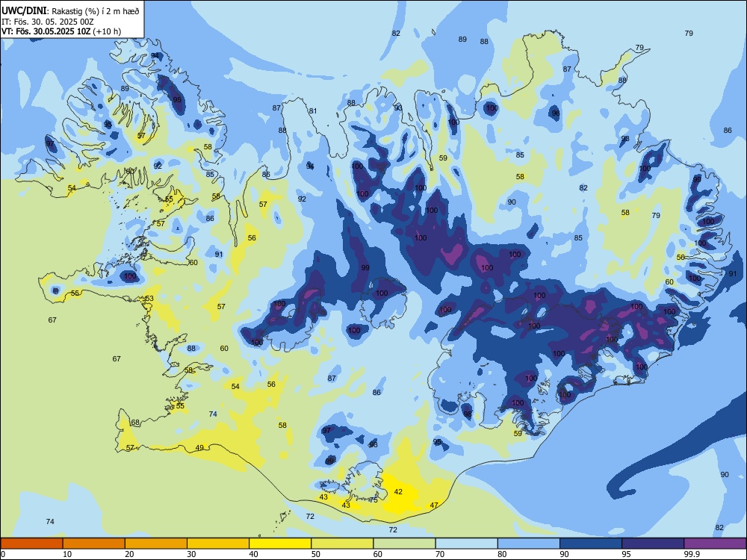
Task: Click the humidity value 49 on the map
Action: [199, 447]
